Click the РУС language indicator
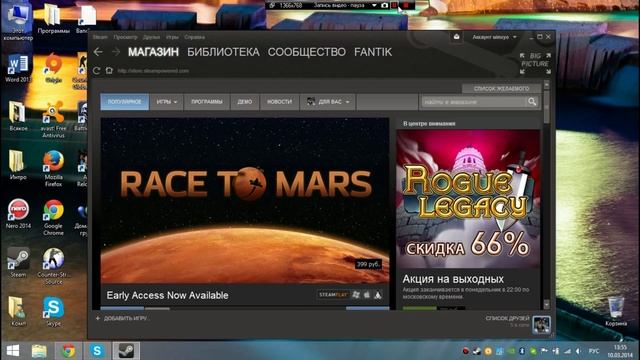Image resolution: width=640 pixels, height=360 pixels. [594, 351]
